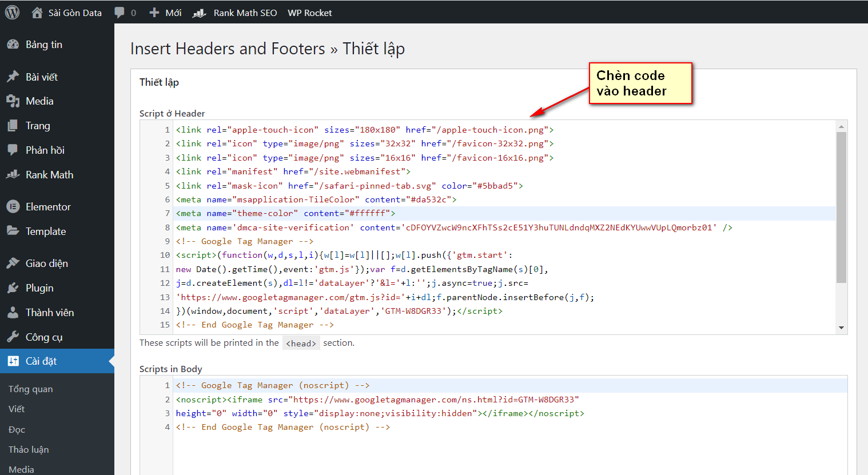Click the noscript iframe line in Scripts in Body
868x475 pixels.
click(377, 400)
